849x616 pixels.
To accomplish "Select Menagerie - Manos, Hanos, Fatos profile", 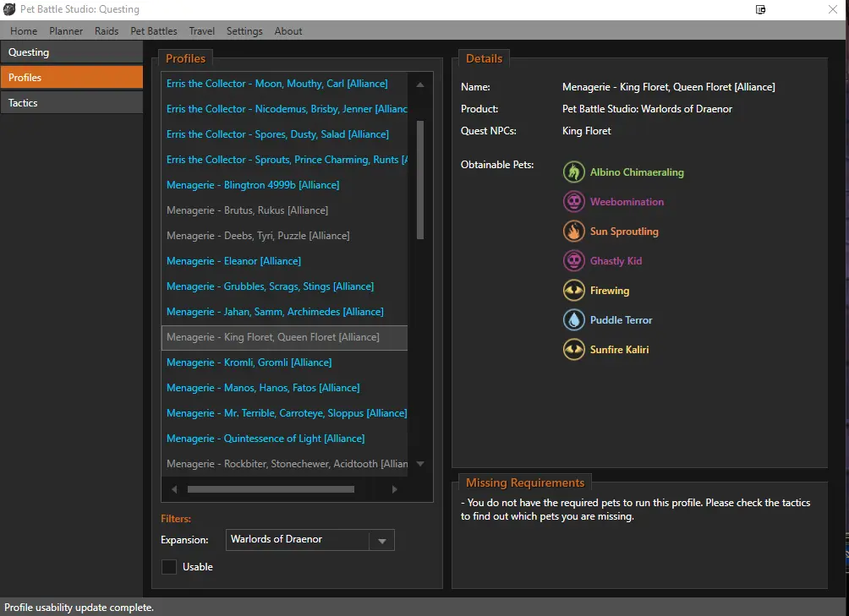I will tap(284, 388).
